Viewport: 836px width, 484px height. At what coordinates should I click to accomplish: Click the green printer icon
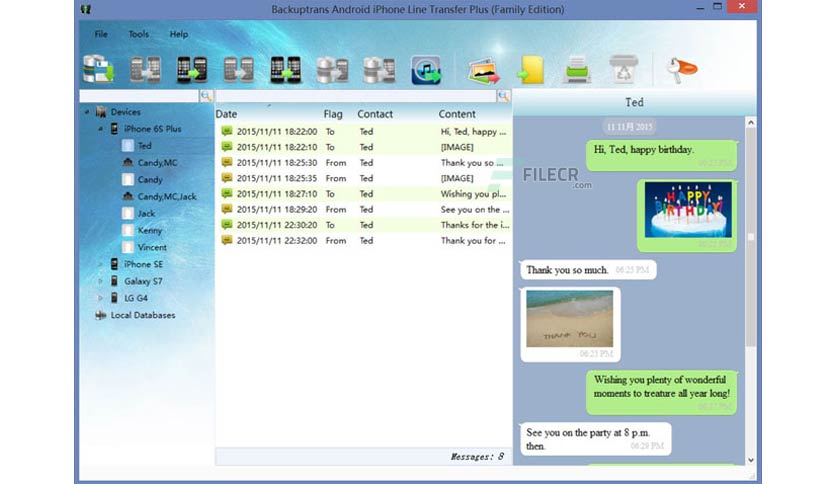pos(577,70)
